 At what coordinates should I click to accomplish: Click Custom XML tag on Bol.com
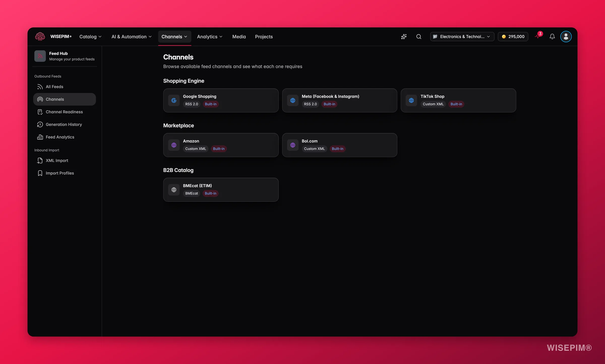click(x=314, y=149)
